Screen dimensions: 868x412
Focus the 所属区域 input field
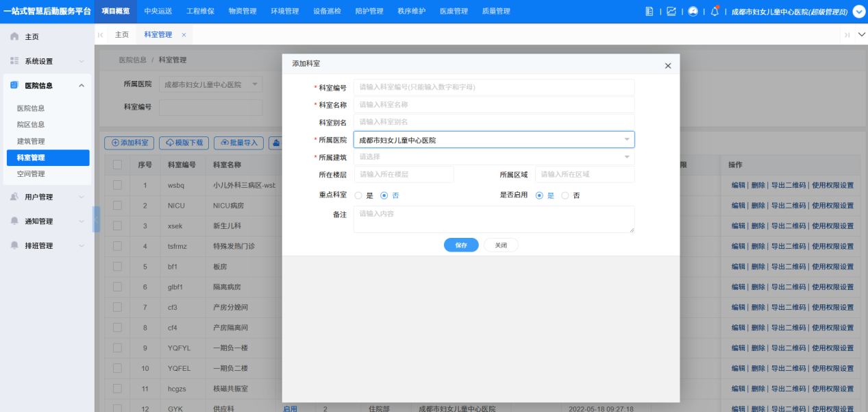pyautogui.click(x=585, y=175)
